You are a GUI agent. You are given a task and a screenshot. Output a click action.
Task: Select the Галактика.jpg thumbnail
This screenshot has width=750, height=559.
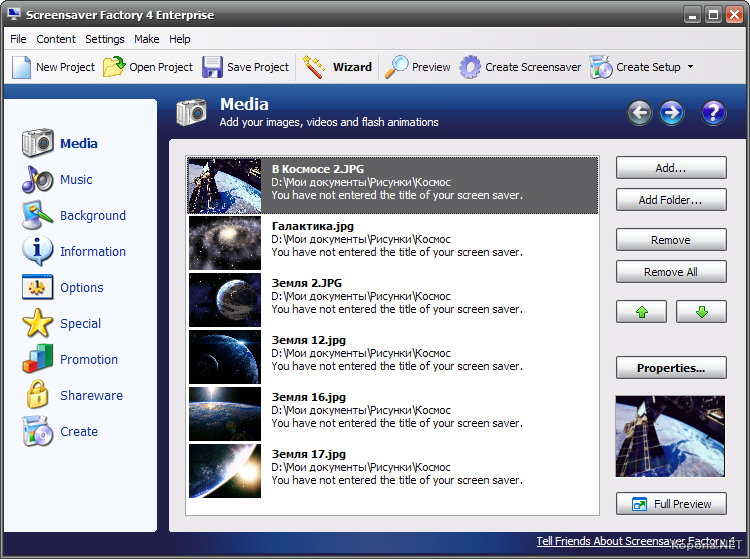pyautogui.click(x=225, y=243)
